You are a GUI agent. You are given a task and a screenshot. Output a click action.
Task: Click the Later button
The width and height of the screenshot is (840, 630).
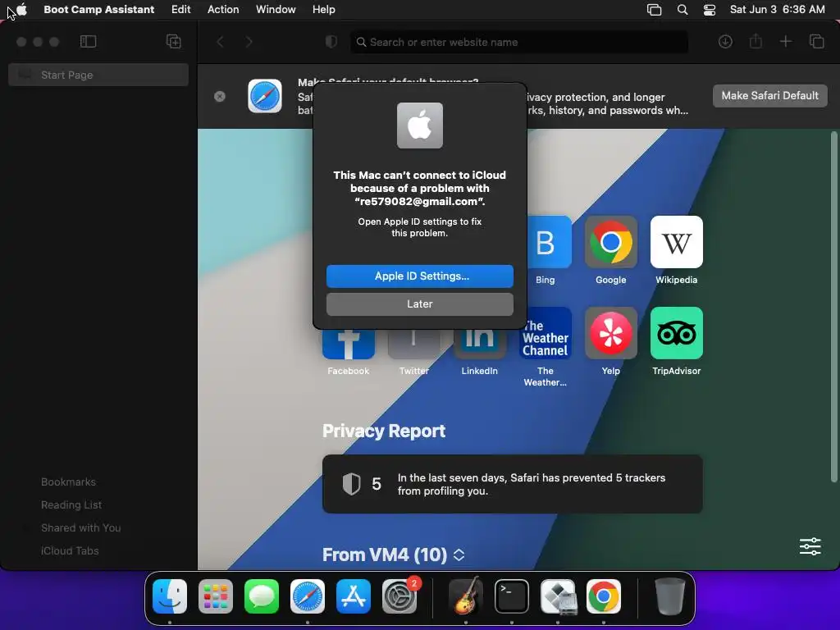(420, 304)
